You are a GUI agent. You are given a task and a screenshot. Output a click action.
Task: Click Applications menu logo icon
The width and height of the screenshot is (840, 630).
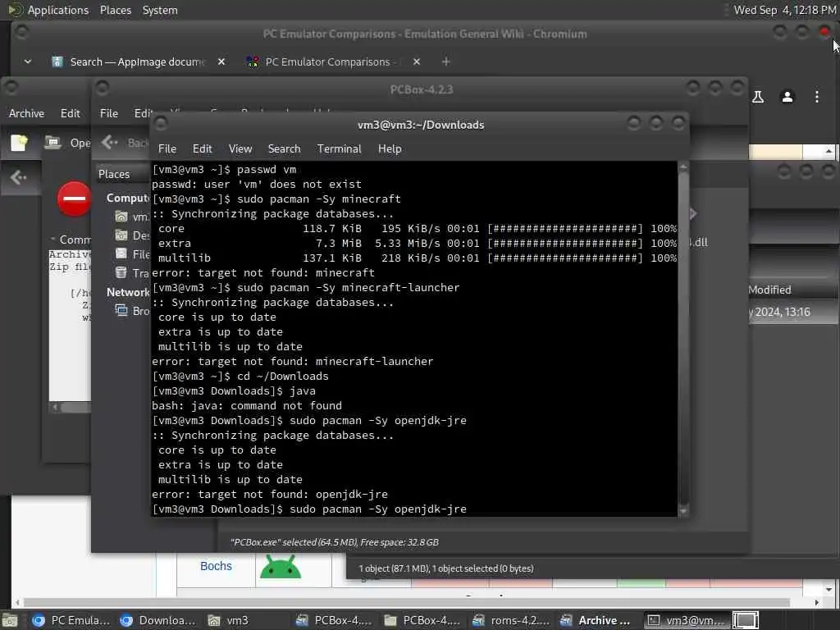pyautogui.click(x=15, y=10)
